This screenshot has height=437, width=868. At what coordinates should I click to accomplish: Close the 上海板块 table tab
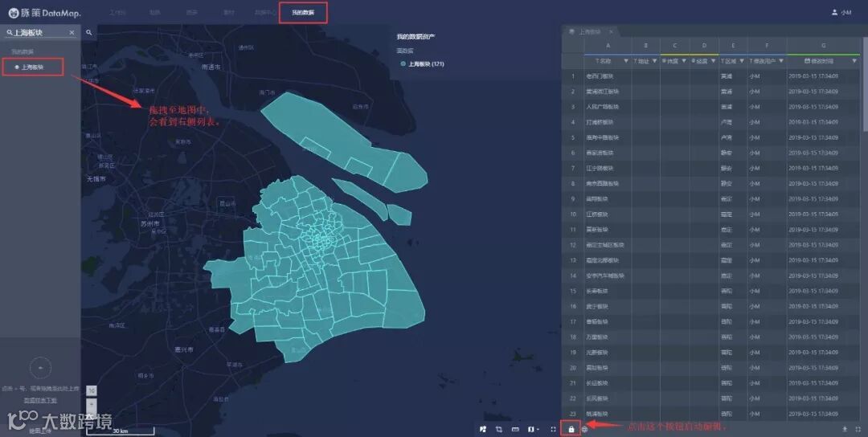[610, 31]
